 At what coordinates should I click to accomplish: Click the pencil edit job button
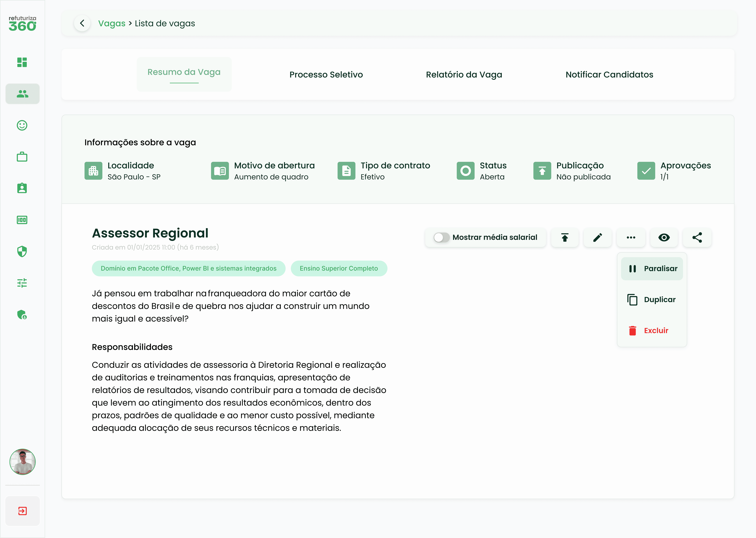597,237
